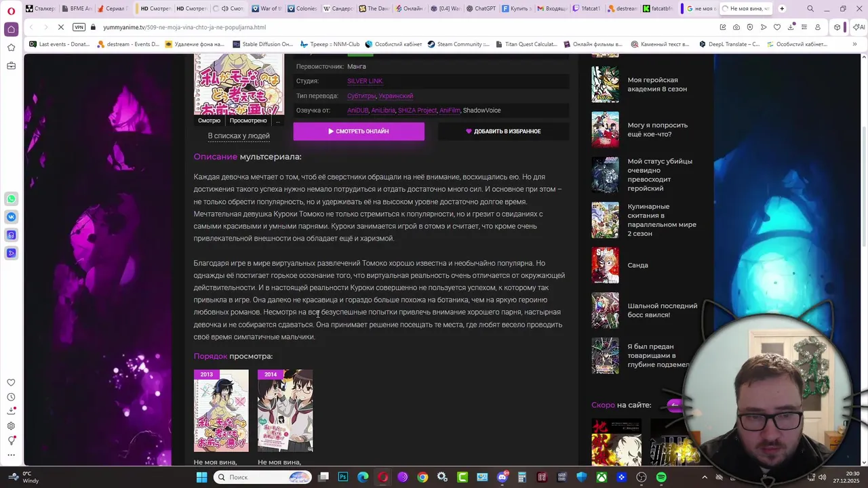Switch to the War of the... tab

[x=265, y=9]
